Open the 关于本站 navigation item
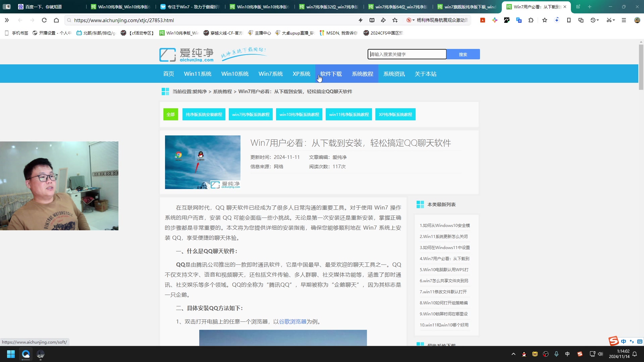The image size is (644, 362). [x=426, y=74]
